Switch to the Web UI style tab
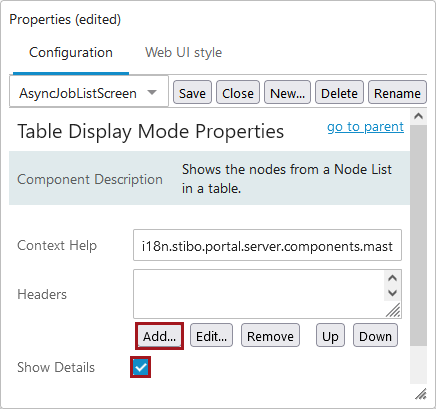This screenshot has width=436, height=409. pyautogui.click(x=183, y=52)
